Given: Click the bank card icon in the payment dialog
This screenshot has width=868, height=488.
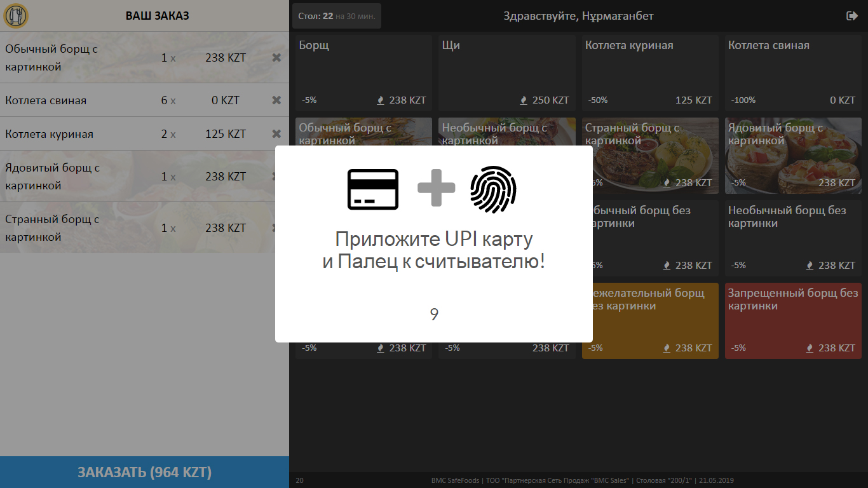Looking at the screenshot, I should (373, 189).
